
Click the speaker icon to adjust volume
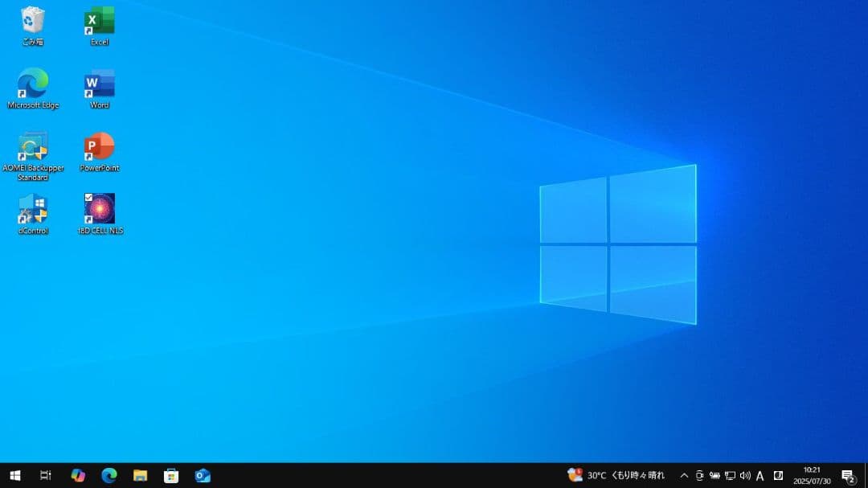click(x=743, y=475)
